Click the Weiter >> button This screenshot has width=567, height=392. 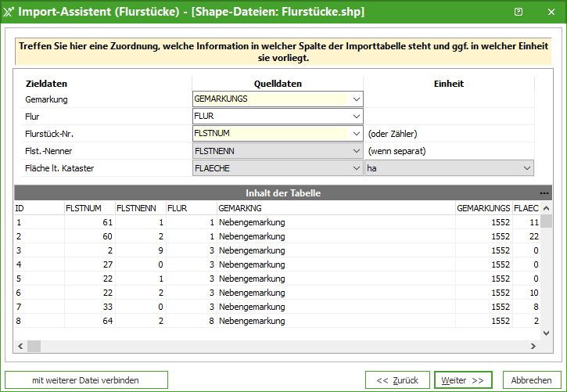(463, 380)
